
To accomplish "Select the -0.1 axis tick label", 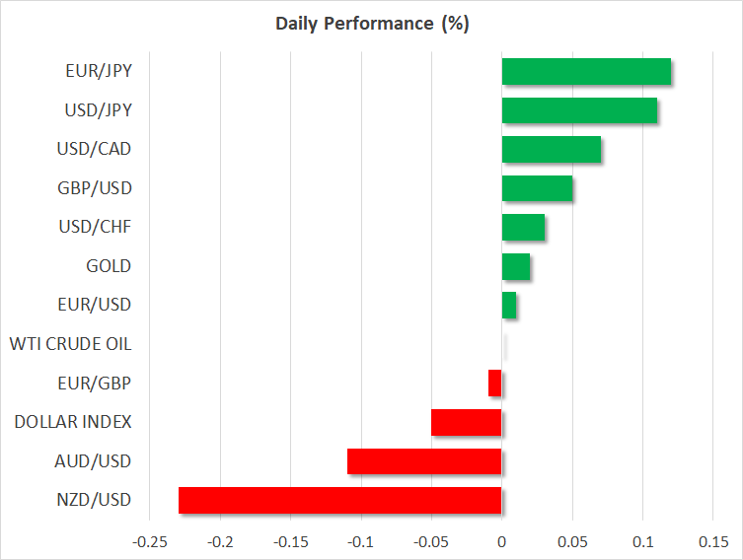I will click(361, 541).
